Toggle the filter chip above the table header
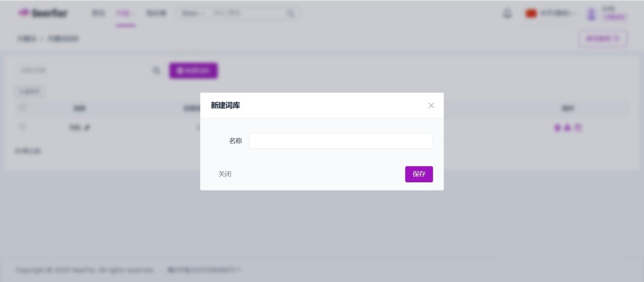 point(29,91)
